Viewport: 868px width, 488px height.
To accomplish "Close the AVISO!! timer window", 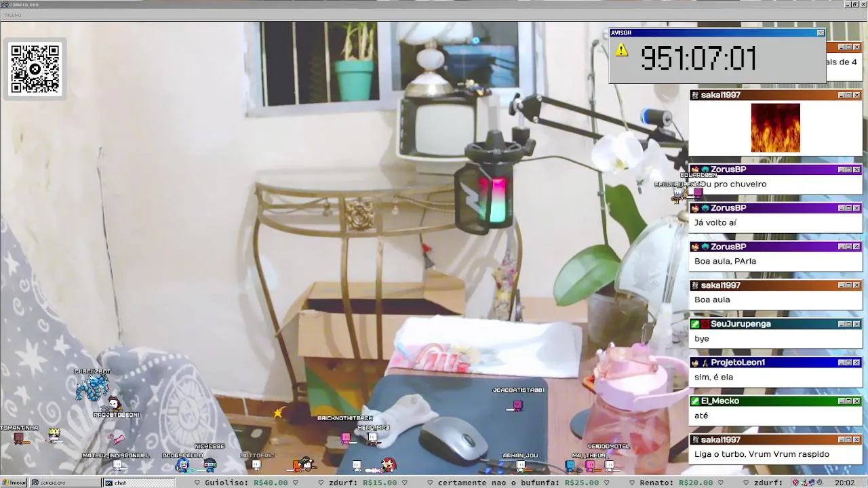I will (821, 33).
